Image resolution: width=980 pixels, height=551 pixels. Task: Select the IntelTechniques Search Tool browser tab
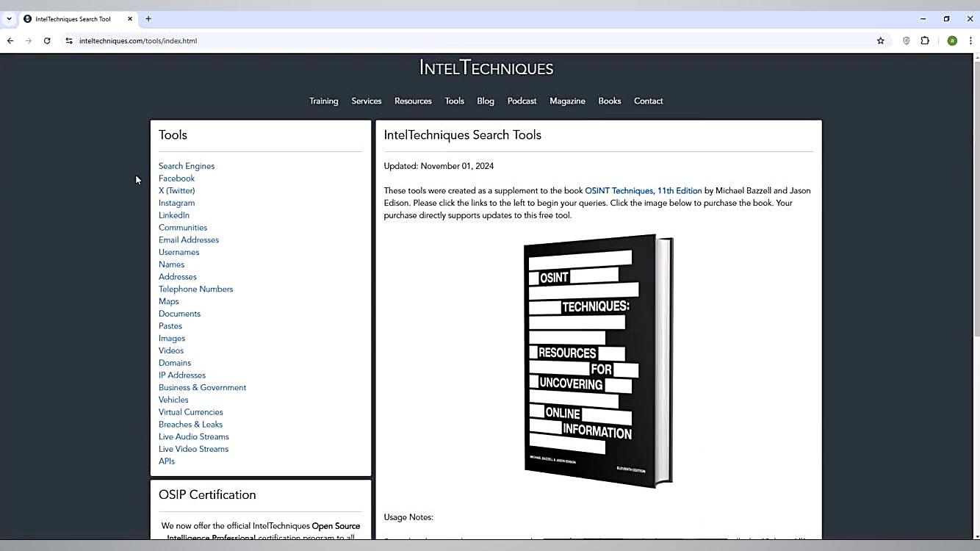coord(78,18)
